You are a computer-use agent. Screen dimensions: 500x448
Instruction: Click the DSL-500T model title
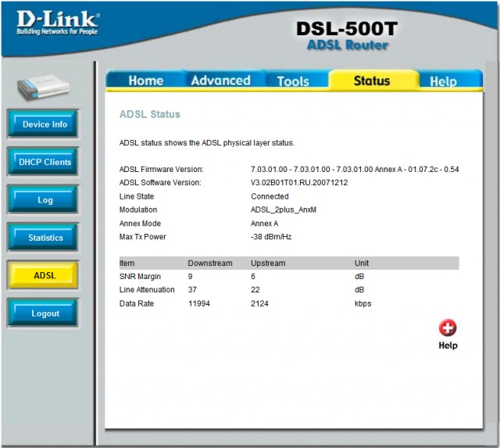click(347, 29)
